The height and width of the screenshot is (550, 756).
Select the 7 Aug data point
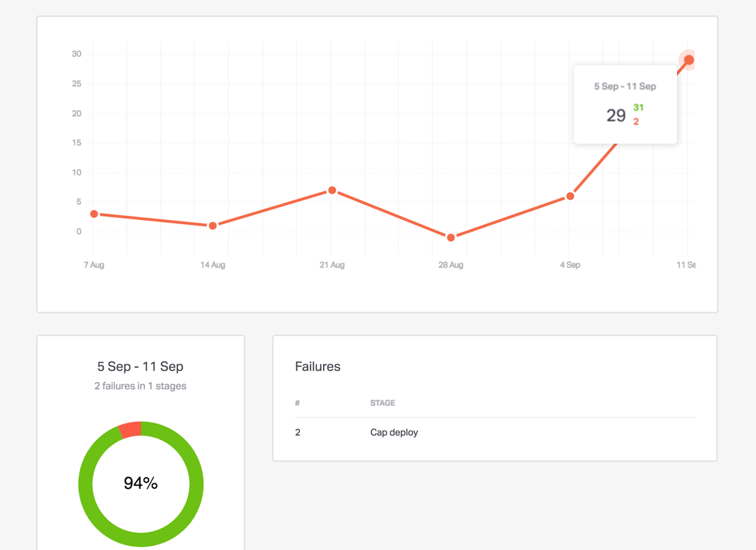[93, 214]
